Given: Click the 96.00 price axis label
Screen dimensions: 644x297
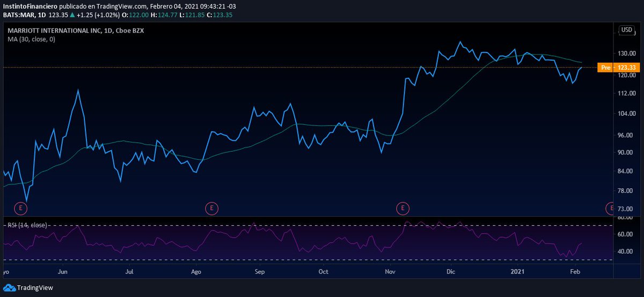Looking at the screenshot, I should click(x=626, y=135).
